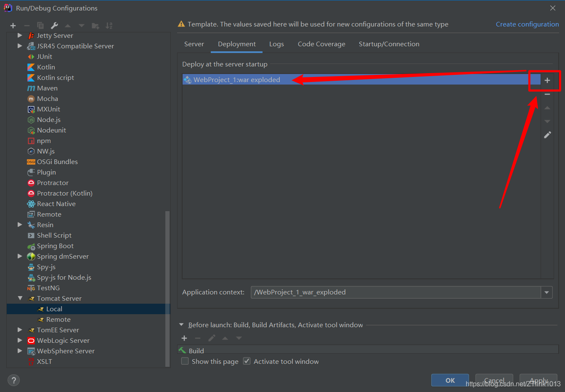Click the Maven icon in the list

31,88
